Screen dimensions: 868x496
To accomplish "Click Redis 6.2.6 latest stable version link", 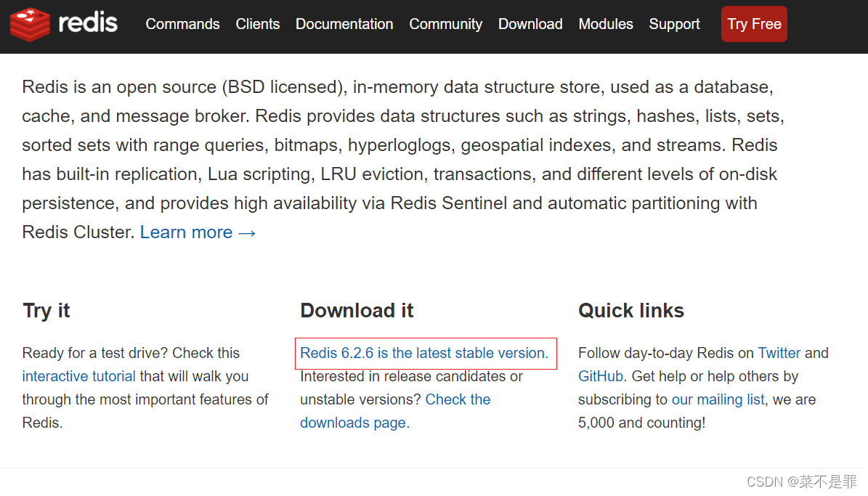I will coord(424,353).
